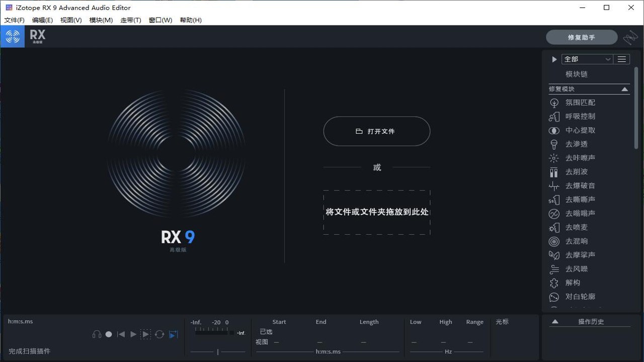Image resolution: width=644 pixels, height=362 pixels.
Task: Toggle loop playback
Action: [159, 334]
